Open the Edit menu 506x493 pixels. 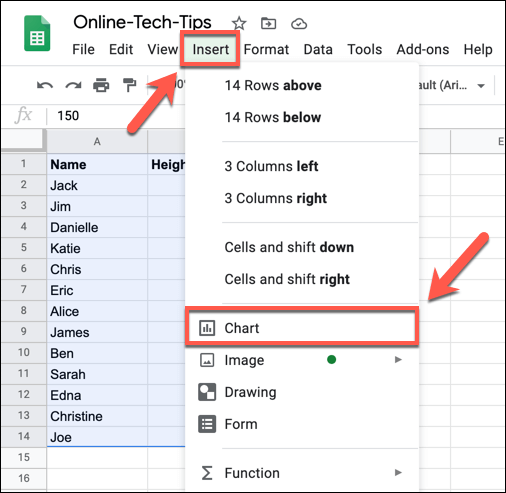121,49
